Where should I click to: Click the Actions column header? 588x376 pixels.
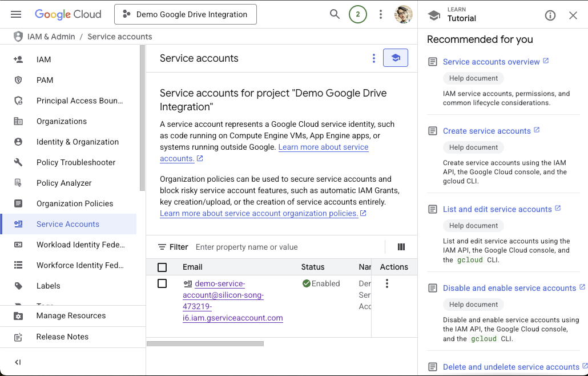click(x=394, y=267)
